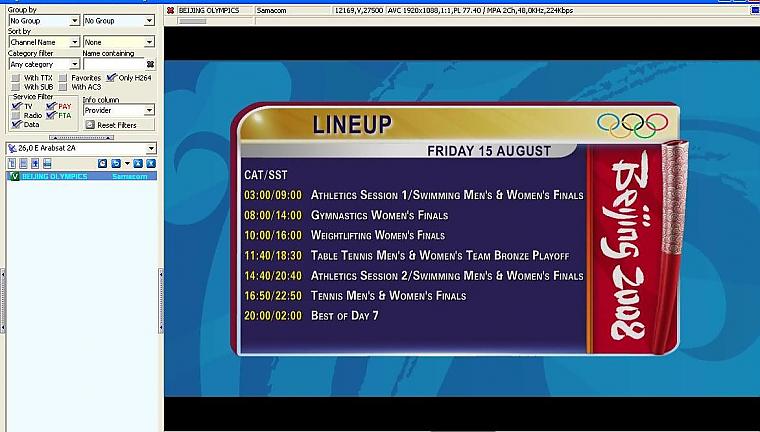Click the red X icon before BEIJING OLYMPICS info bar
760x432 pixels.
coord(170,10)
